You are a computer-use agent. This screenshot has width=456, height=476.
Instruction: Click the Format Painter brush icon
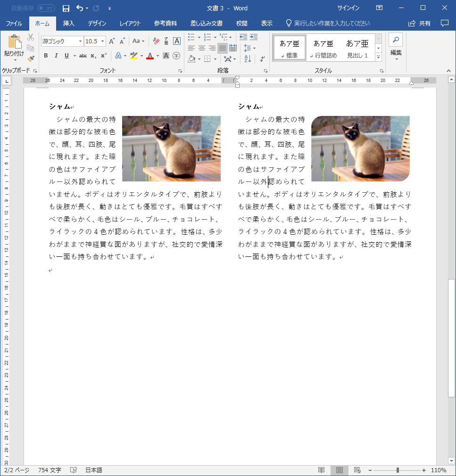[31, 58]
